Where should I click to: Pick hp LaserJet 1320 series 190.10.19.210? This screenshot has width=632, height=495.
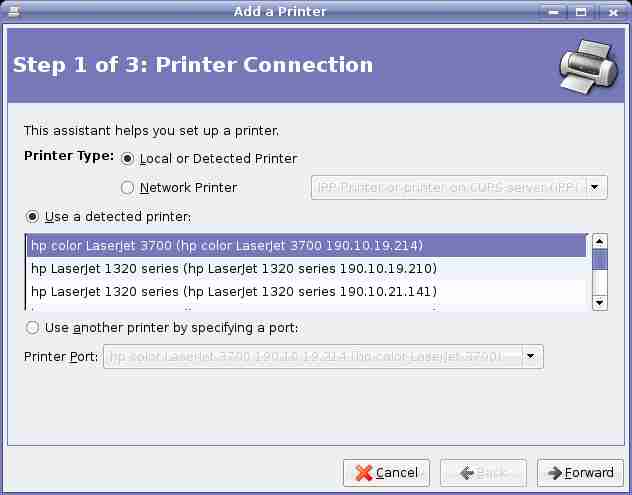point(306,268)
